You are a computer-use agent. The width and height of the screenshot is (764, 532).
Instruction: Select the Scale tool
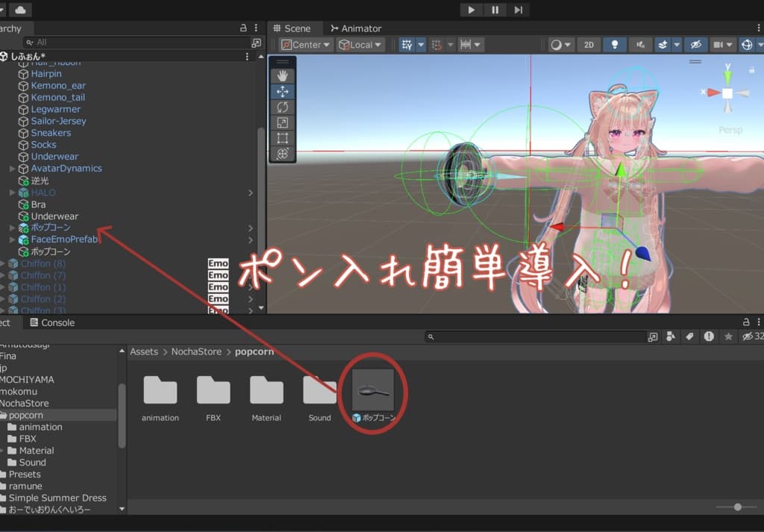tap(281, 122)
